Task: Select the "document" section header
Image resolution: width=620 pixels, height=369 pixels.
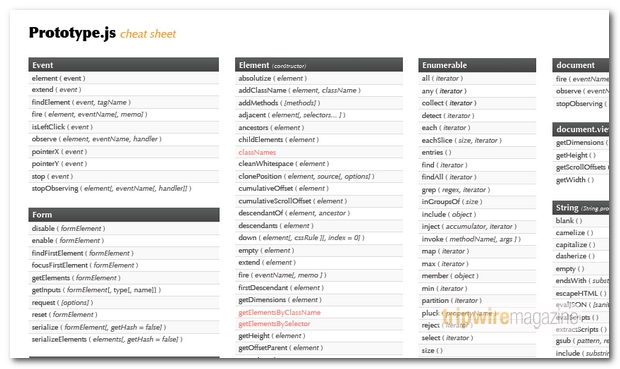Action: point(580,65)
